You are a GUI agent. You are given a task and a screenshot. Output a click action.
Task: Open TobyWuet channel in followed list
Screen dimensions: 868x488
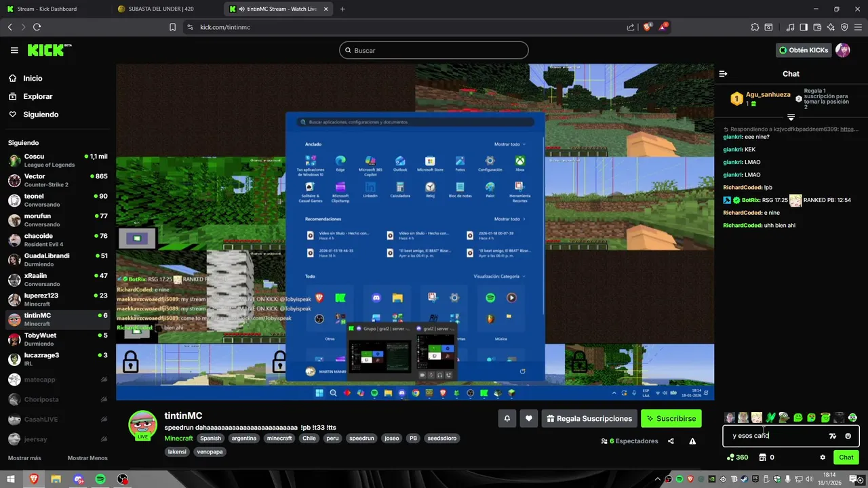(x=58, y=340)
